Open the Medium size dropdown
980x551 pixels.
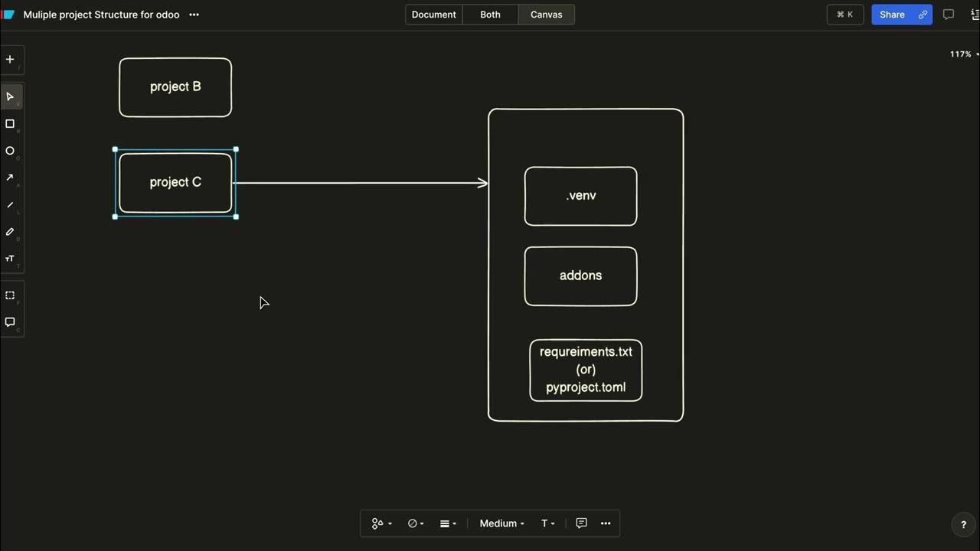click(501, 523)
